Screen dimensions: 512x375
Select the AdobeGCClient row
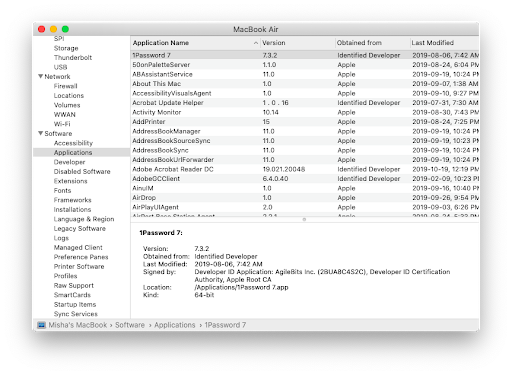click(x=305, y=179)
